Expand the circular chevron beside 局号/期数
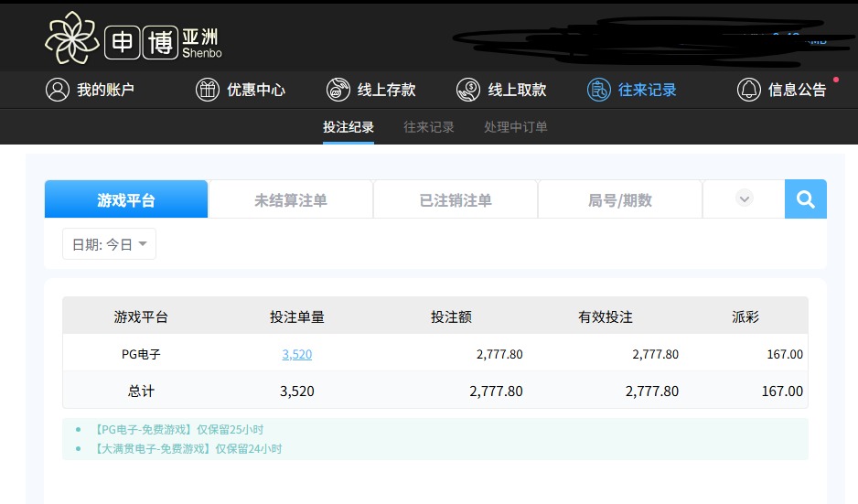The width and height of the screenshot is (858, 504). pyautogui.click(x=745, y=198)
